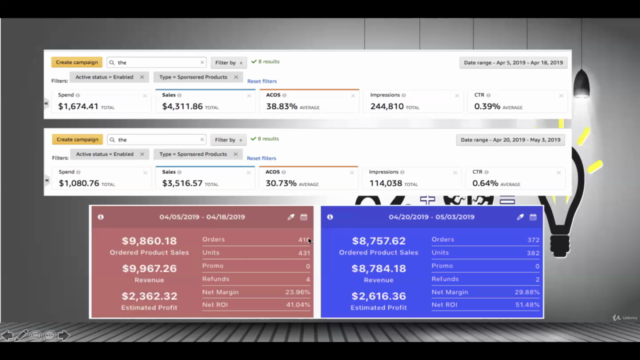Advance to next slide with the right arrow
Viewport: 640px width, 360px height.
click(x=64, y=336)
